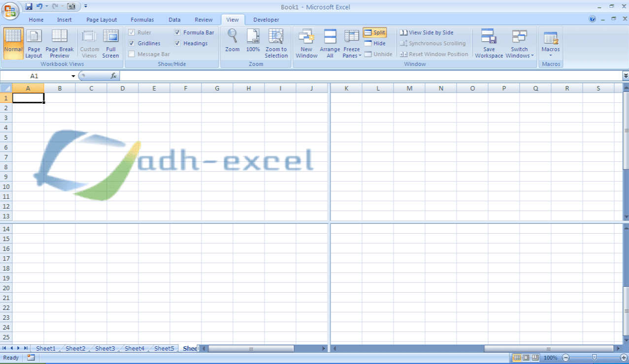The width and height of the screenshot is (629, 364).
Task: Click the Zoom In plus button
Action: pos(624,358)
